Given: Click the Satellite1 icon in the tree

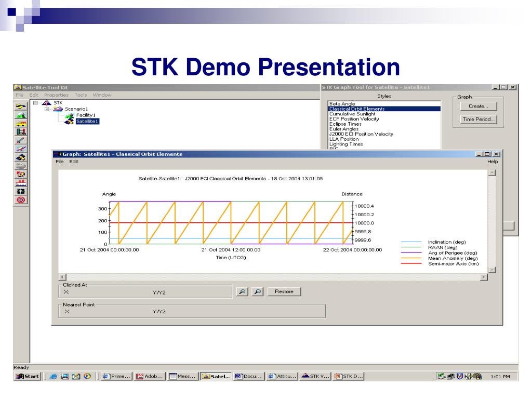Looking at the screenshot, I should click(70, 122).
